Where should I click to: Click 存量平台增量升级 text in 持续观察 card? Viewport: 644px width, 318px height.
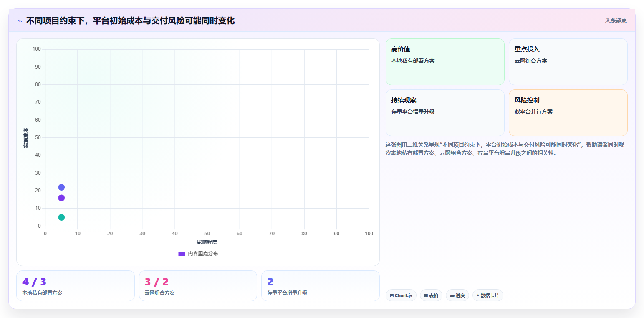(x=413, y=112)
